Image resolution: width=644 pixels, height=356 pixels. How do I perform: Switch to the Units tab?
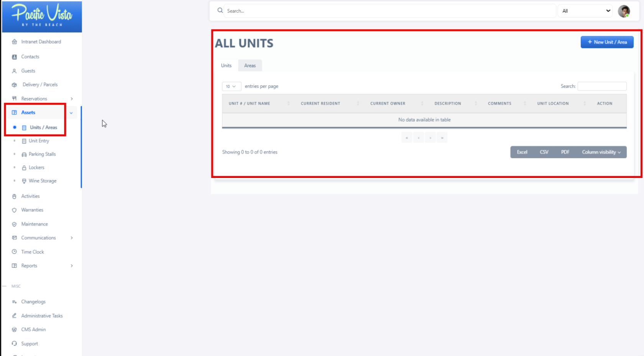(x=226, y=66)
